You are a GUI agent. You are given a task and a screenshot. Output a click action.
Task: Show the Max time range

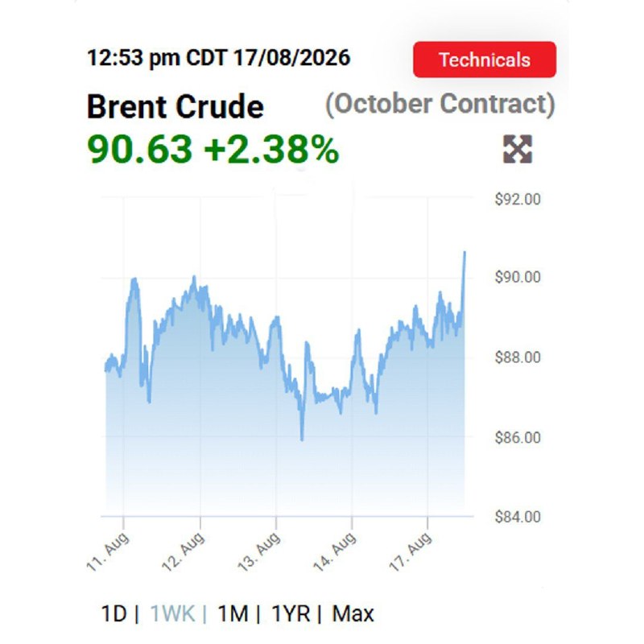[353, 614]
